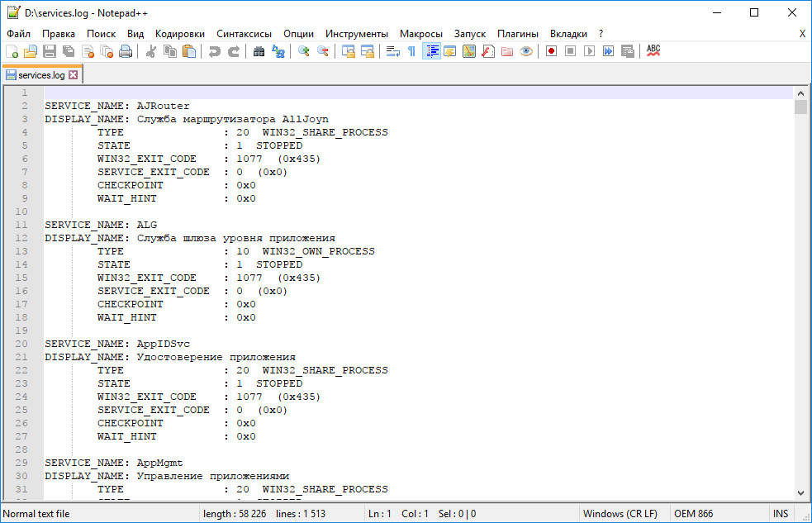Toggle synchronized vertical scrolling
Screen dimensions: 812x523
point(348,51)
